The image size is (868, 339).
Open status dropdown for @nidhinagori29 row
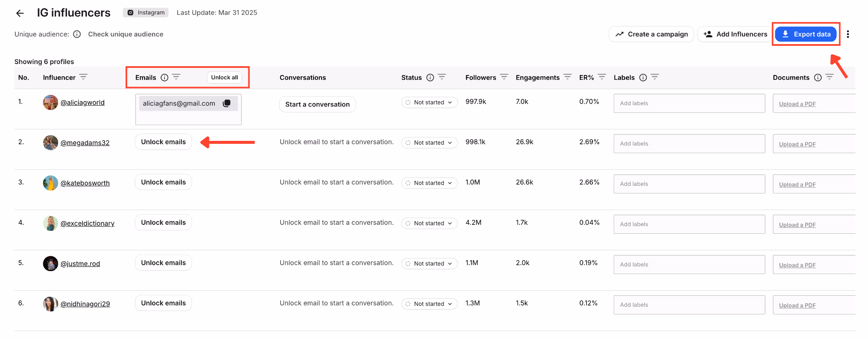(429, 304)
